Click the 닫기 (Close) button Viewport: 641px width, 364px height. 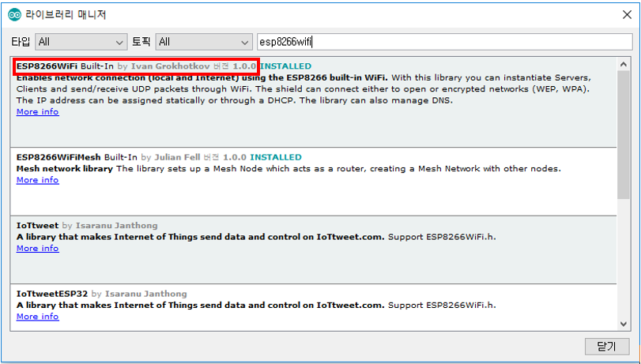[607, 347]
